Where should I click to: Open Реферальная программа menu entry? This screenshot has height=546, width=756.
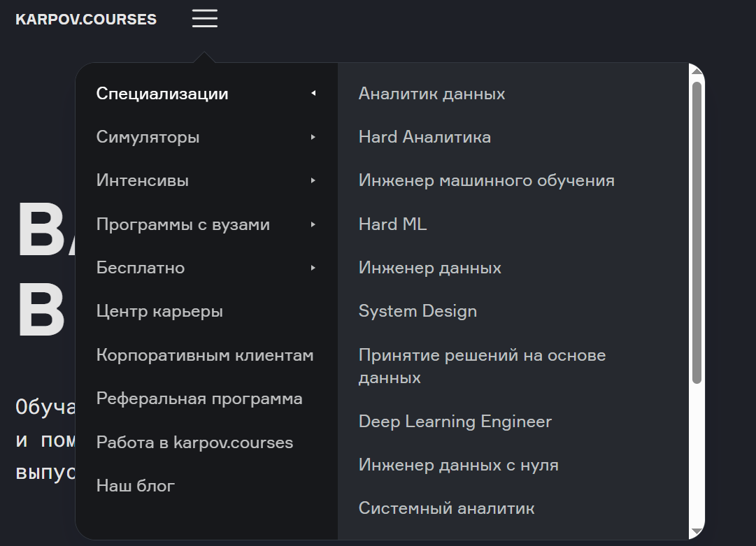coord(199,398)
